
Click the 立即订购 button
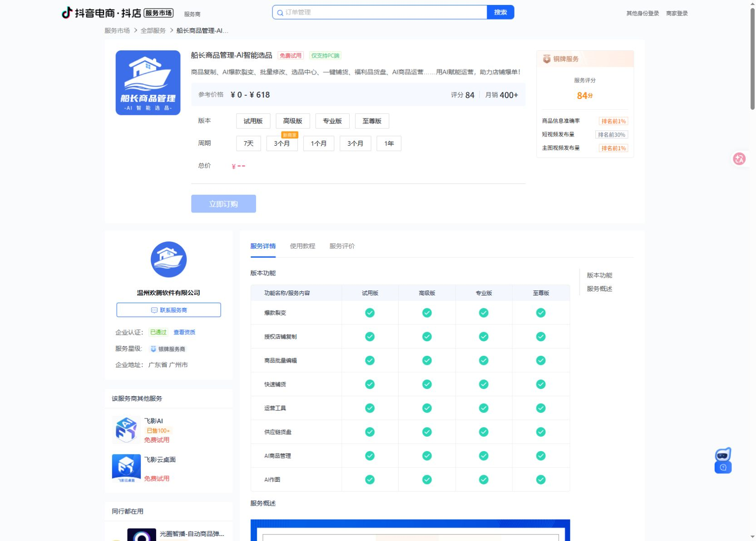(223, 204)
